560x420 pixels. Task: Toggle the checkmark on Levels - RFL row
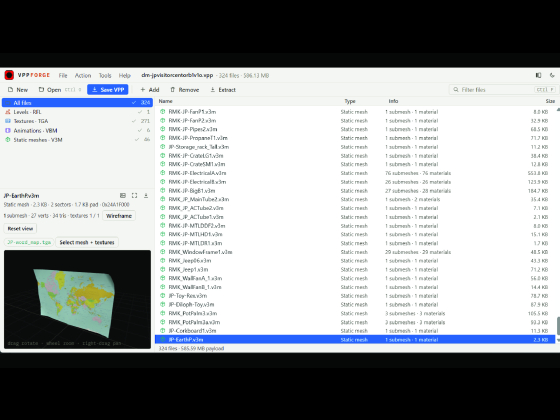pyautogui.click(x=140, y=112)
